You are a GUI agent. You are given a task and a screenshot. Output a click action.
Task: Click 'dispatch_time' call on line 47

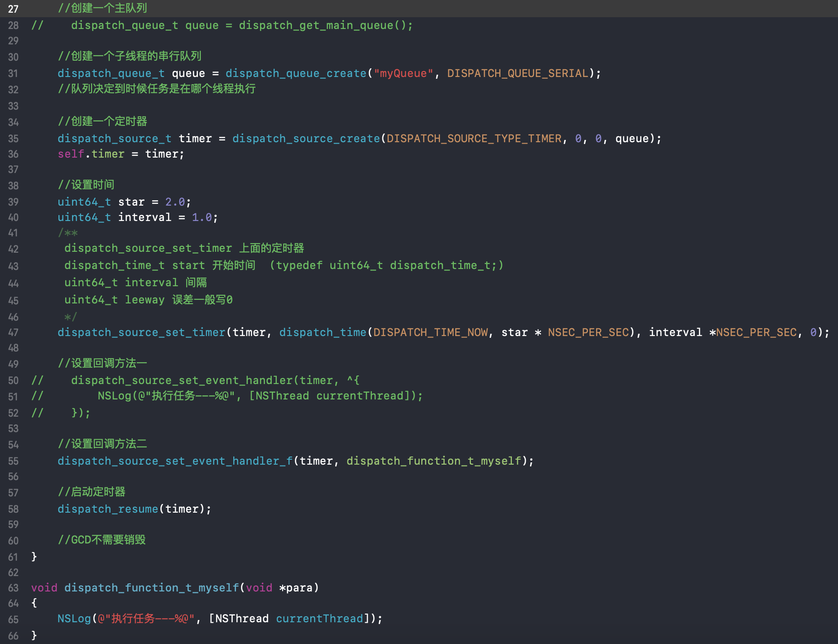click(x=323, y=332)
